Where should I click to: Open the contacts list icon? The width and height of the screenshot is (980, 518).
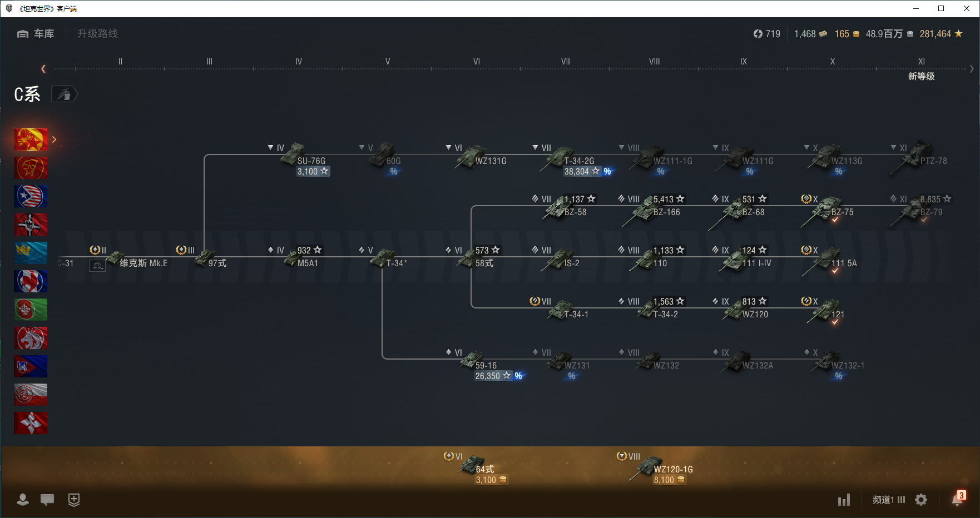coord(23,500)
